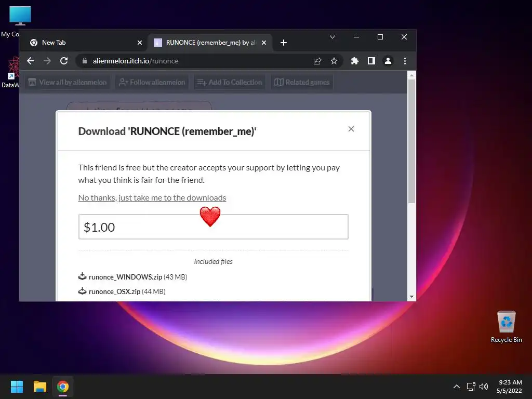532x399 pixels.
Task: Minimize the Chrome window
Action: [356, 37]
